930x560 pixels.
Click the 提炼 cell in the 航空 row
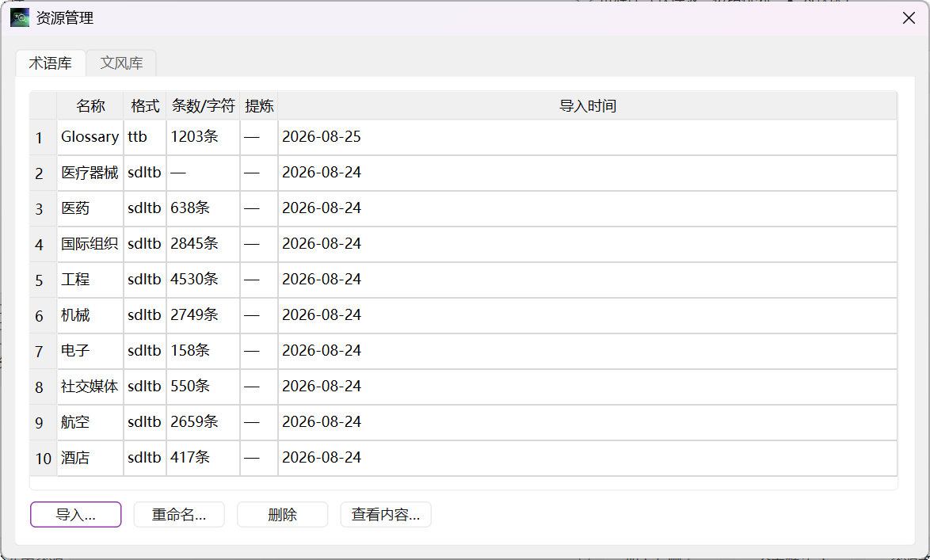pyautogui.click(x=258, y=421)
